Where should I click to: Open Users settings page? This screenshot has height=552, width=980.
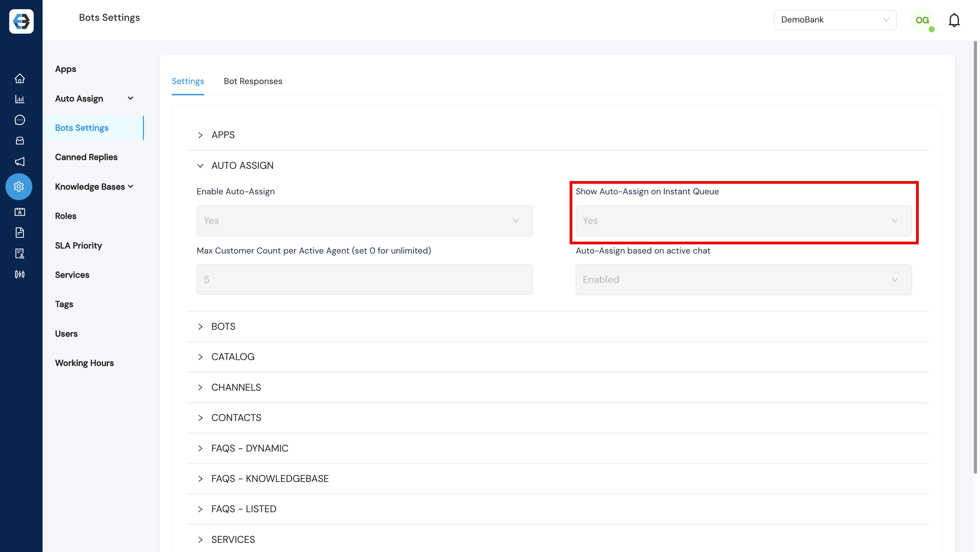pyautogui.click(x=66, y=334)
